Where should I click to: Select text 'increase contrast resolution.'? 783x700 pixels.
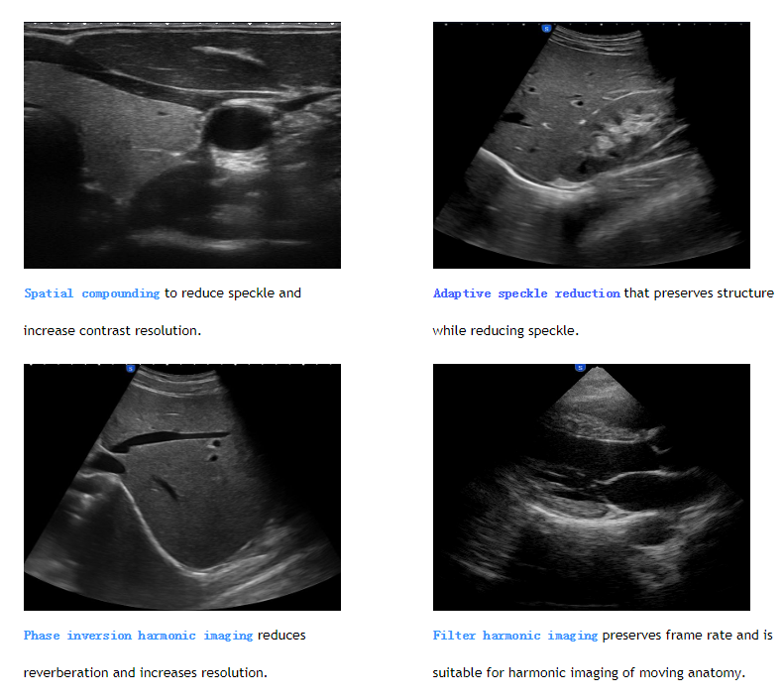(112, 331)
